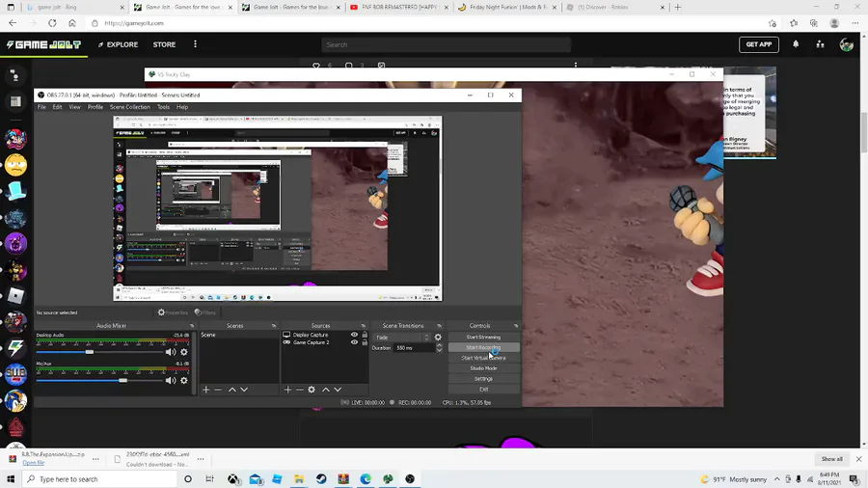Viewport: 868px width, 488px height.
Task: Open Xbox app from the taskbar
Action: [x=234, y=479]
